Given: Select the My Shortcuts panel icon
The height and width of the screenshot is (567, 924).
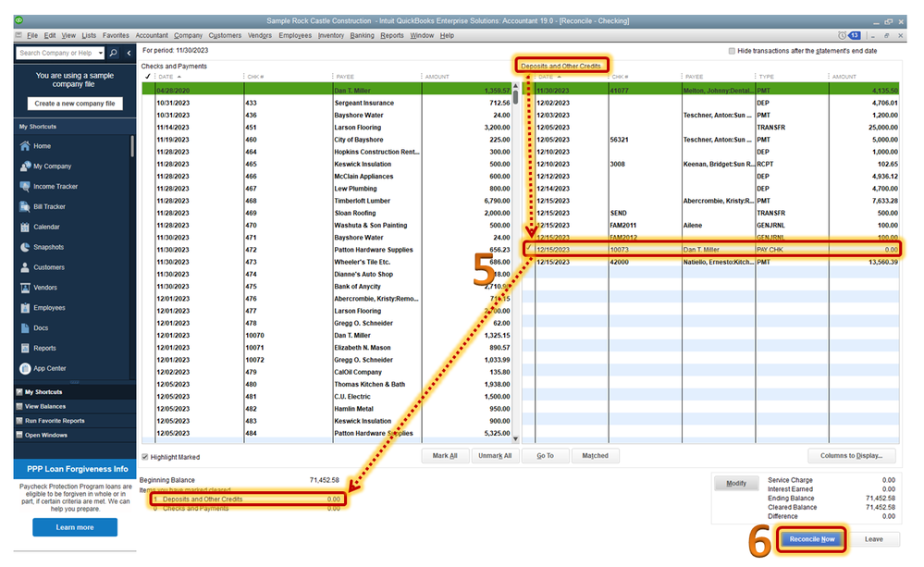Looking at the screenshot, I should tap(19, 392).
